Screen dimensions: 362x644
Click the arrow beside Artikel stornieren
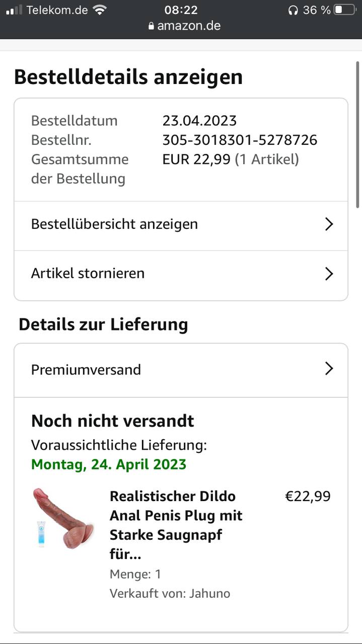point(329,274)
